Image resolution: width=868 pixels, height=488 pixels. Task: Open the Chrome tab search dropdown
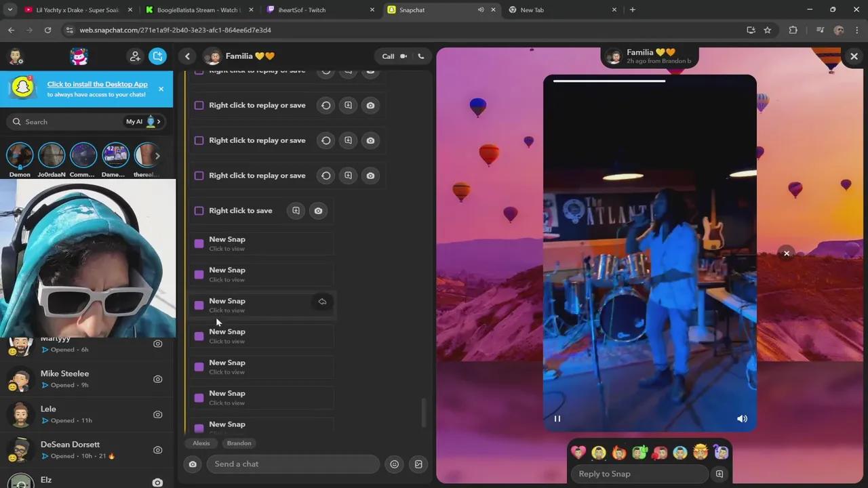click(x=9, y=10)
